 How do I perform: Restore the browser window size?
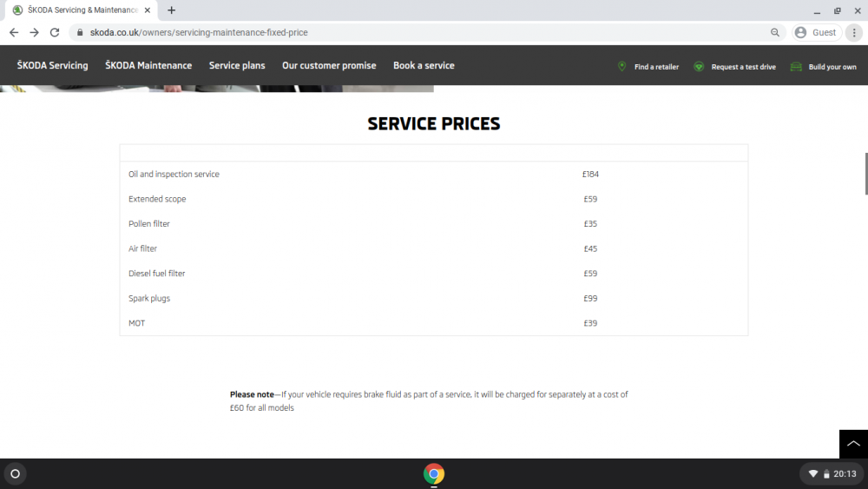[837, 10]
